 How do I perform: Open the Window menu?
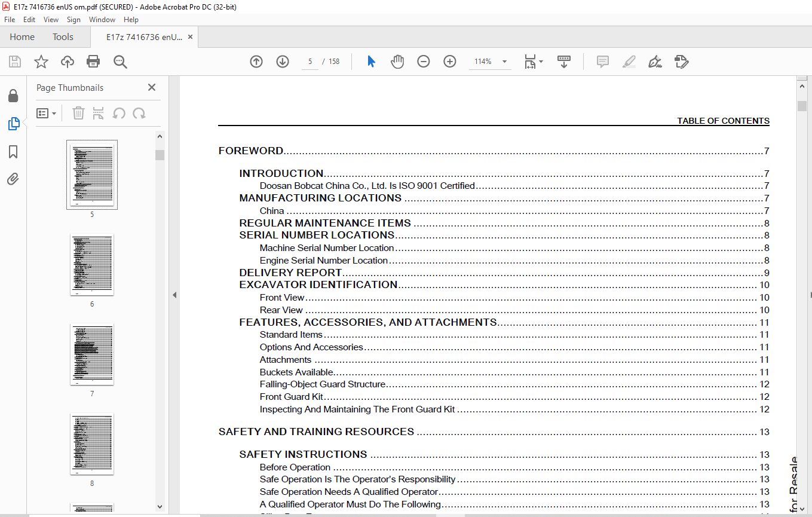click(102, 20)
